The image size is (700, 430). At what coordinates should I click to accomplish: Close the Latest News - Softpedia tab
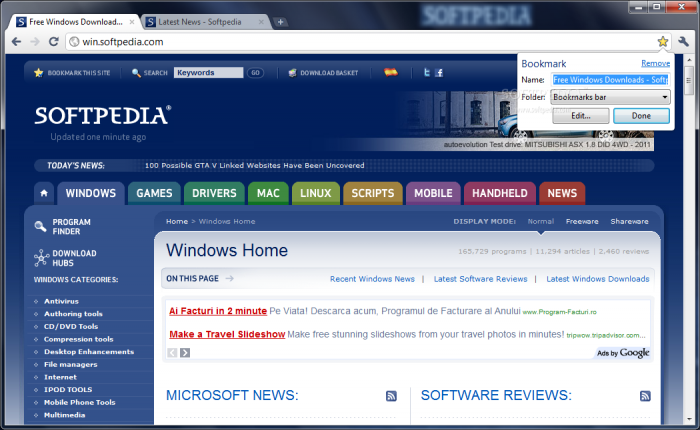point(261,22)
